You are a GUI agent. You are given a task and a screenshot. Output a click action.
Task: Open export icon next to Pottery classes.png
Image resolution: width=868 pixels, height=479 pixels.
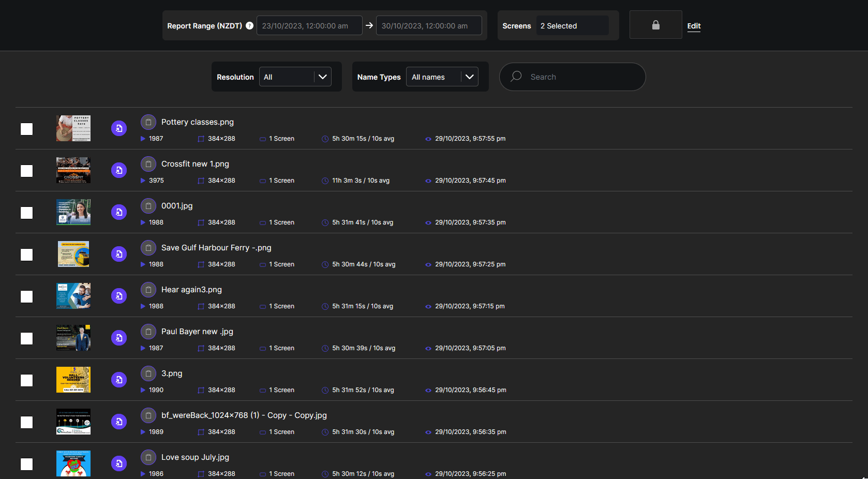tap(119, 128)
